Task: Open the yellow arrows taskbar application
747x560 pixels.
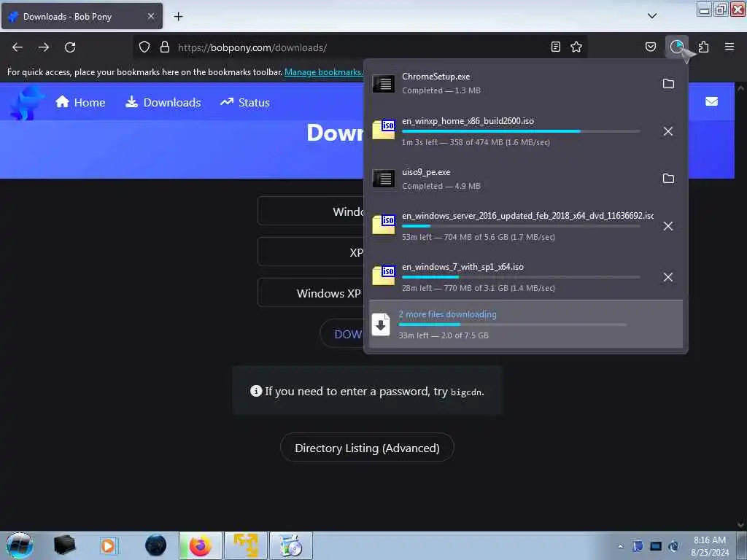Action: coord(246,545)
